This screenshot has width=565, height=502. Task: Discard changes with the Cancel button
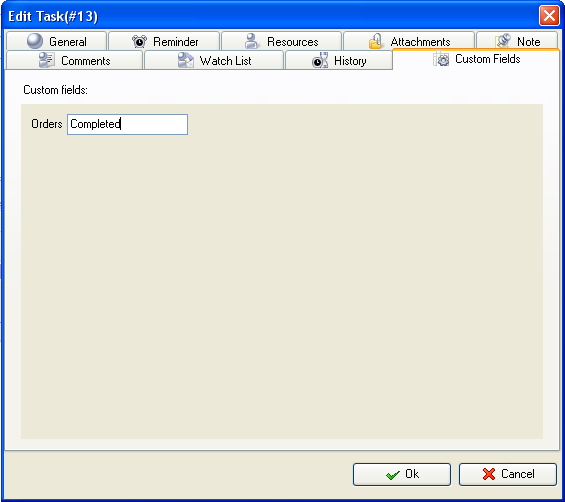click(x=508, y=474)
